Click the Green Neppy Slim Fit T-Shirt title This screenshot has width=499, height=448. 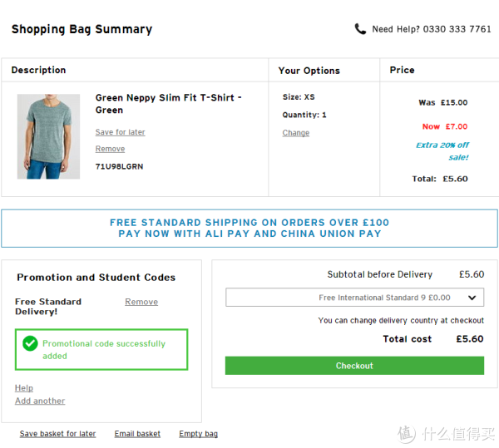click(168, 104)
